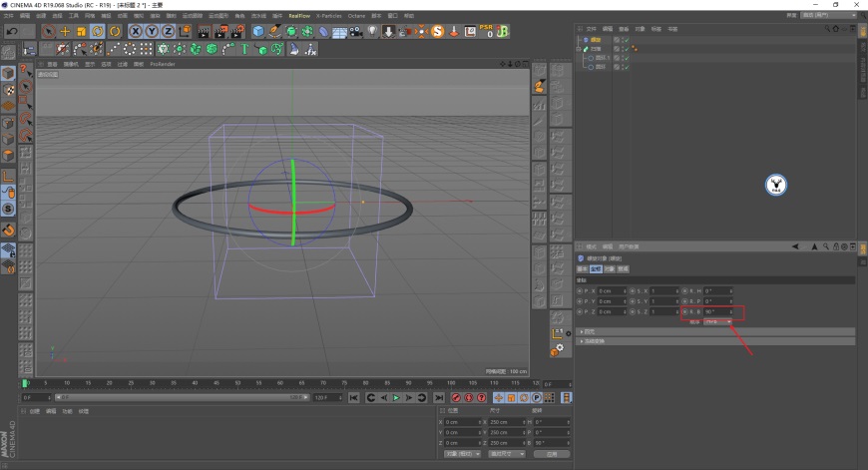
Task: Click the PSR 0 reset icon
Action: [x=486, y=31]
